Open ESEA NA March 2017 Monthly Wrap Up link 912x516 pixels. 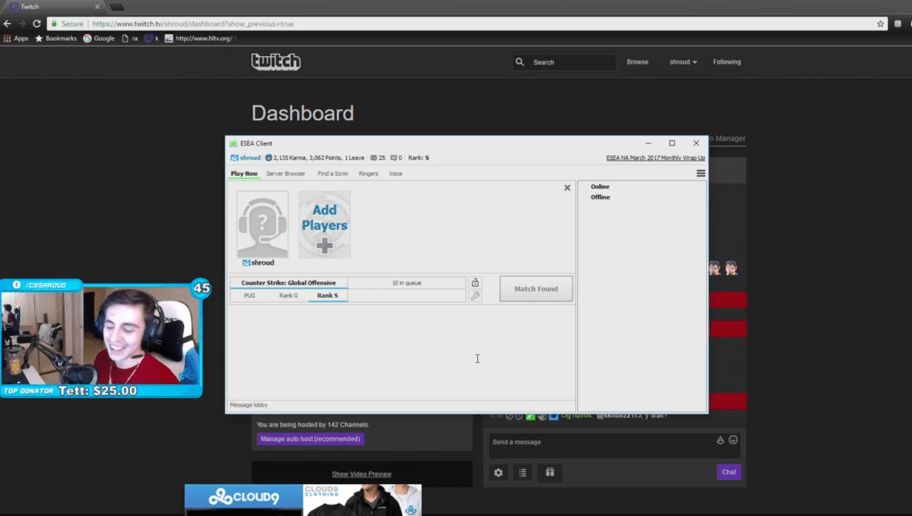tap(656, 158)
